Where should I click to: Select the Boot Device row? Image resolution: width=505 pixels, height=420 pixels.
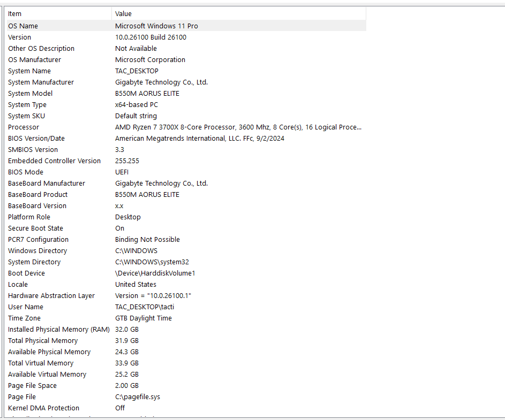coord(186,273)
